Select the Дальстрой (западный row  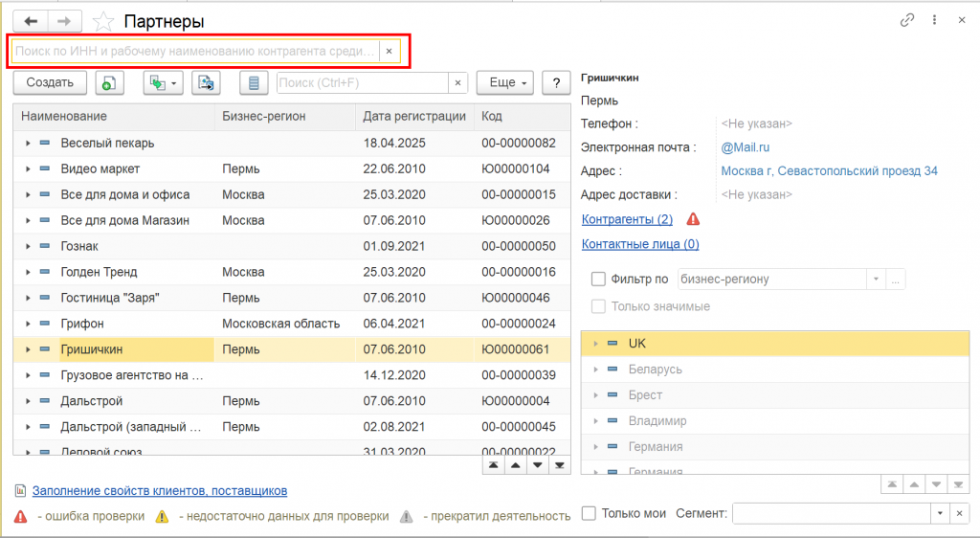pyautogui.click(x=292, y=427)
